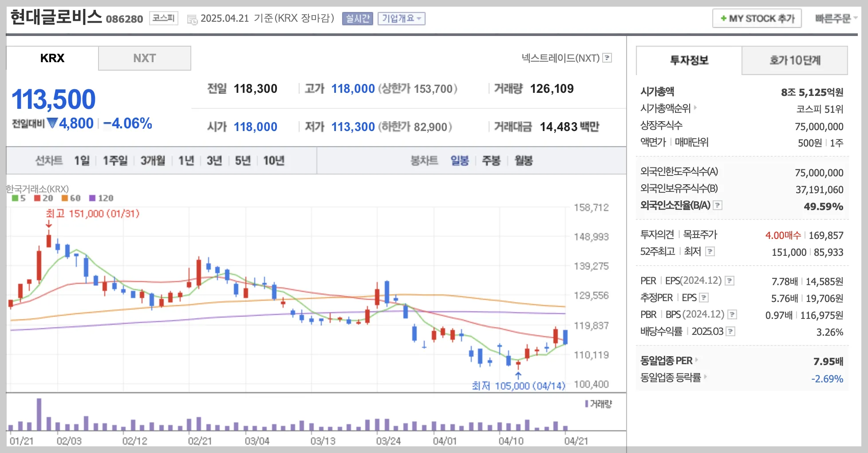The width and height of the screenshot is (868, 453).
Task: Click the 실시간 badge button
Action: 358,19
